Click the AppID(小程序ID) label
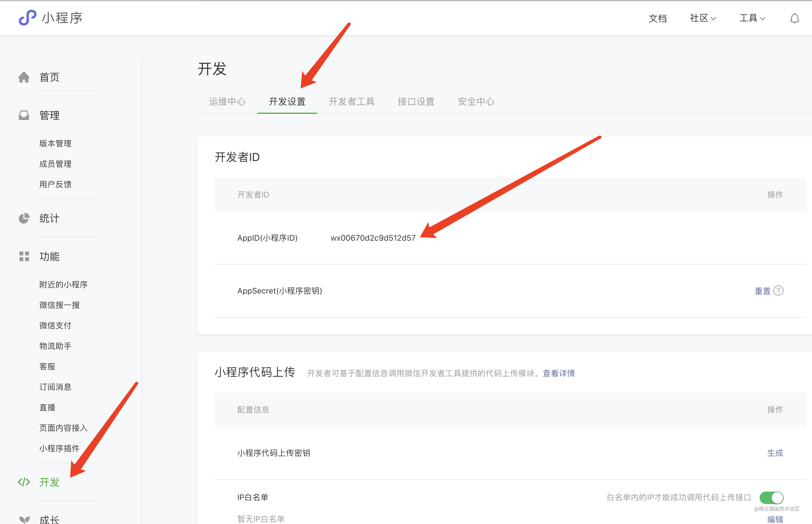 point(267,238)
